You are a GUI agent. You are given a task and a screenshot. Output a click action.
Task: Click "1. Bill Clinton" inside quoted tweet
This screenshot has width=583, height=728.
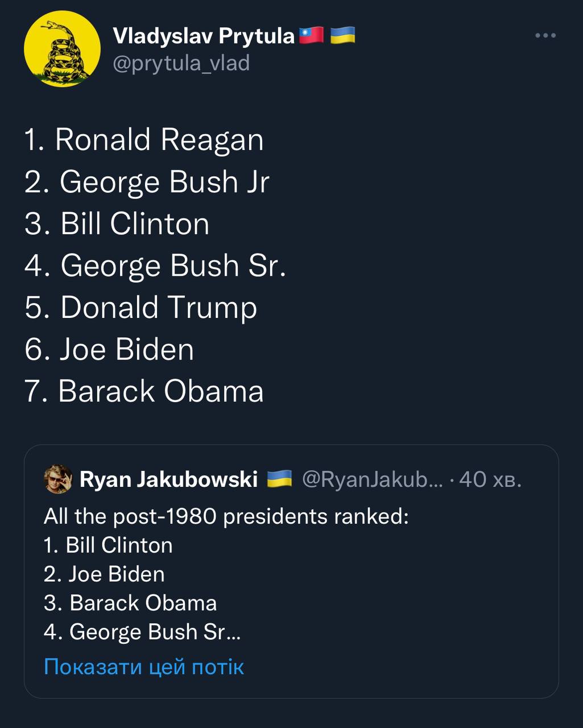(x=108, y=545)
